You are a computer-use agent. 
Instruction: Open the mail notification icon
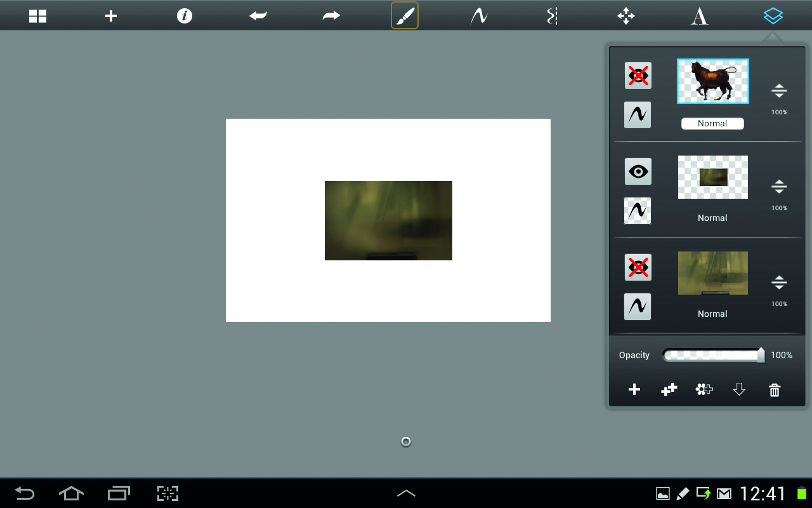pos(724,493)
